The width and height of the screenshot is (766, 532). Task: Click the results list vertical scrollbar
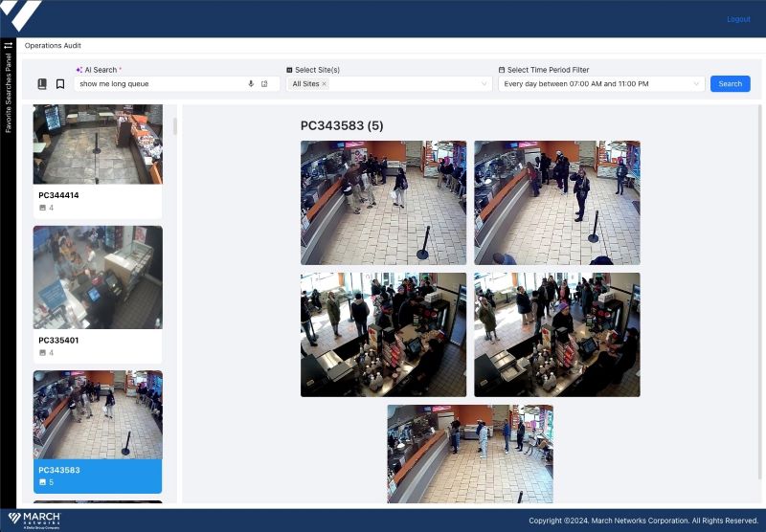coord(174,126)
